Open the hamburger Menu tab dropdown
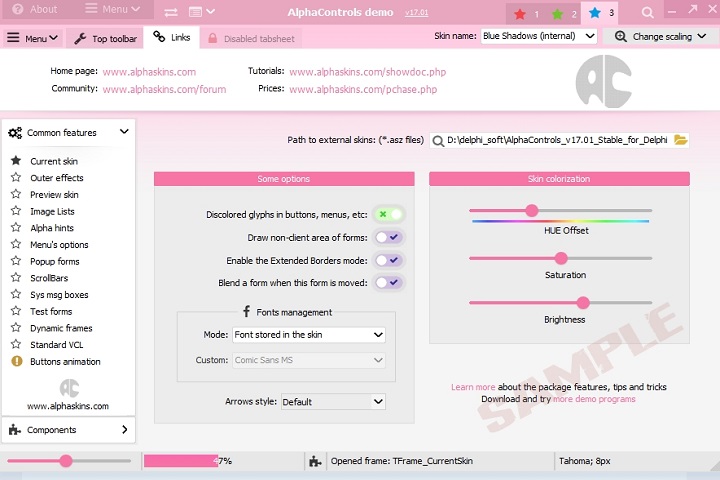Screen dimensions: 720x480 (32, 39)
